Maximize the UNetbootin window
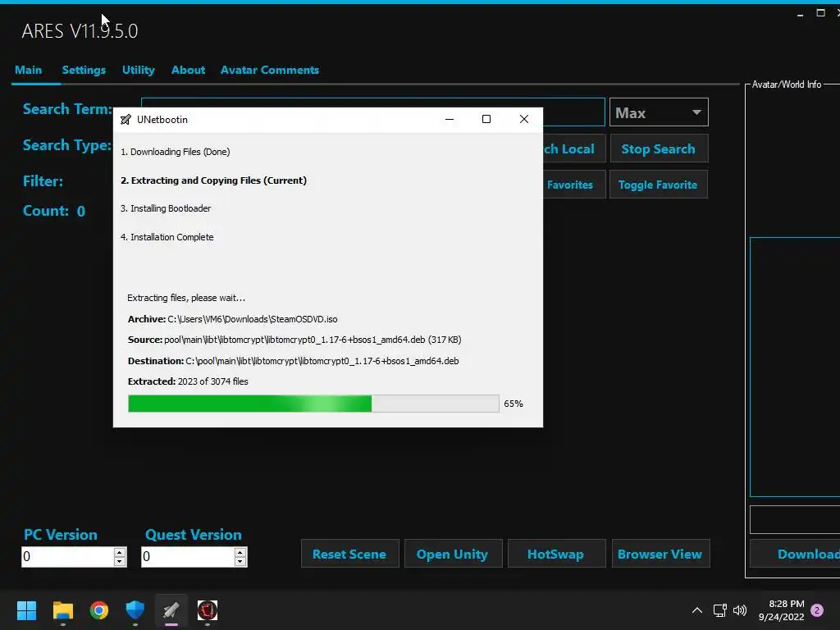 (x=486, y=120)
